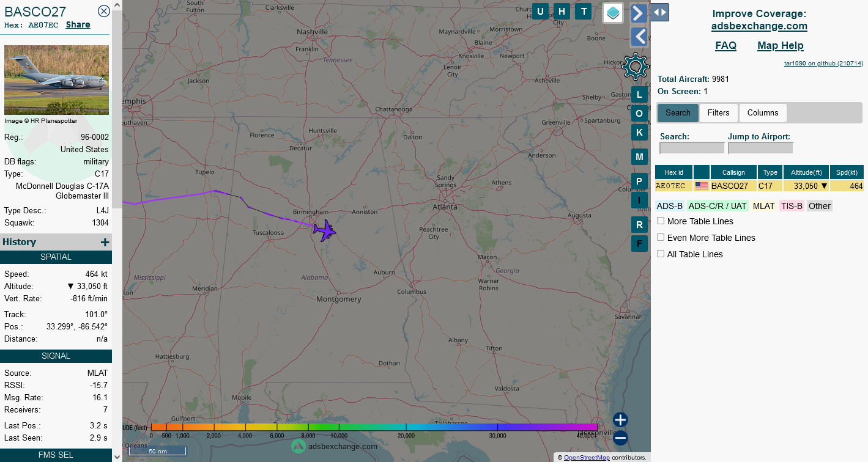
Task: Click the FMS SEL section header
Action: tap(56, 455)
